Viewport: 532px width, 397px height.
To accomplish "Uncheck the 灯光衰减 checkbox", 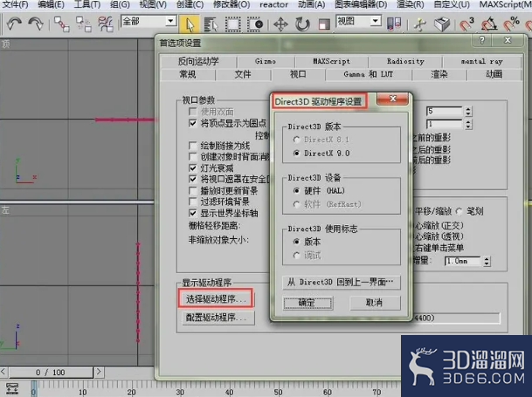I will (x=193, y=168).
